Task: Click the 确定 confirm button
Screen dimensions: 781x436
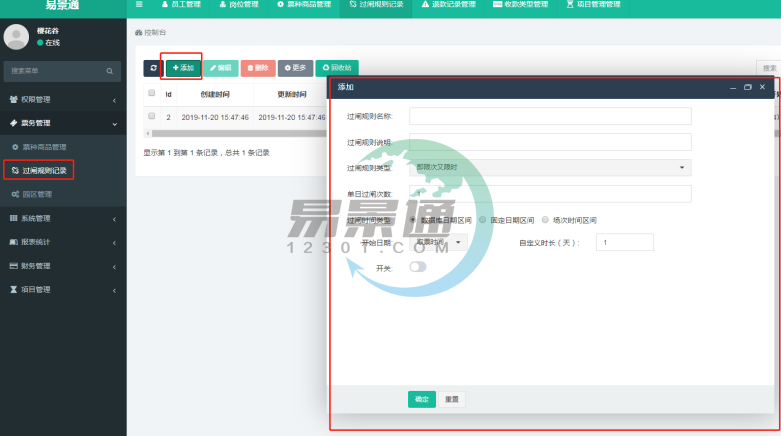Action: 421,399
